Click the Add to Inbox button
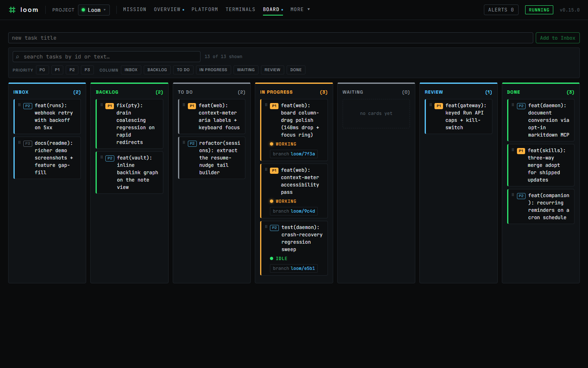The width and height of the screenshot is (588, 368). pos(558,38)
